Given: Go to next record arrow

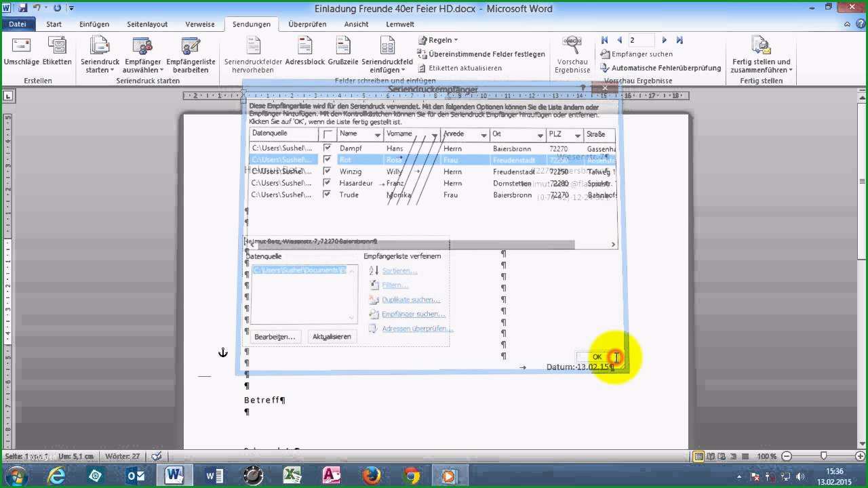Looking at the screenshot, I should point(665,41).
